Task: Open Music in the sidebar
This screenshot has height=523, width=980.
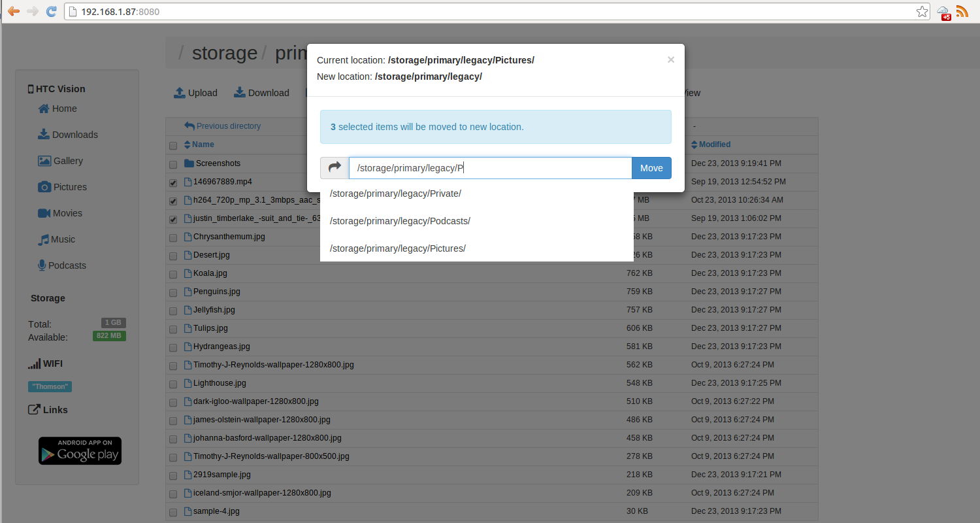Action: tap(56, 239)
